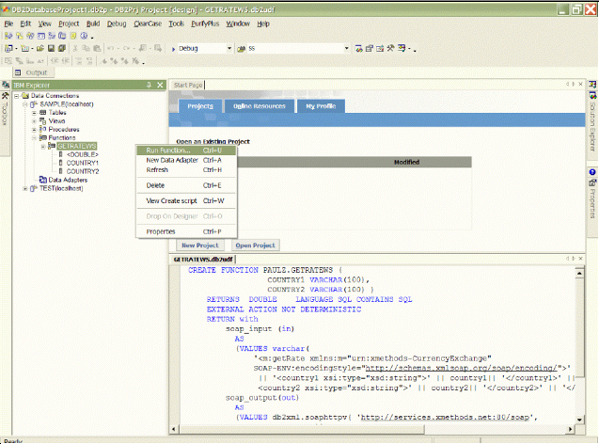Choose Delete from the context menu

tap(186, 185)
